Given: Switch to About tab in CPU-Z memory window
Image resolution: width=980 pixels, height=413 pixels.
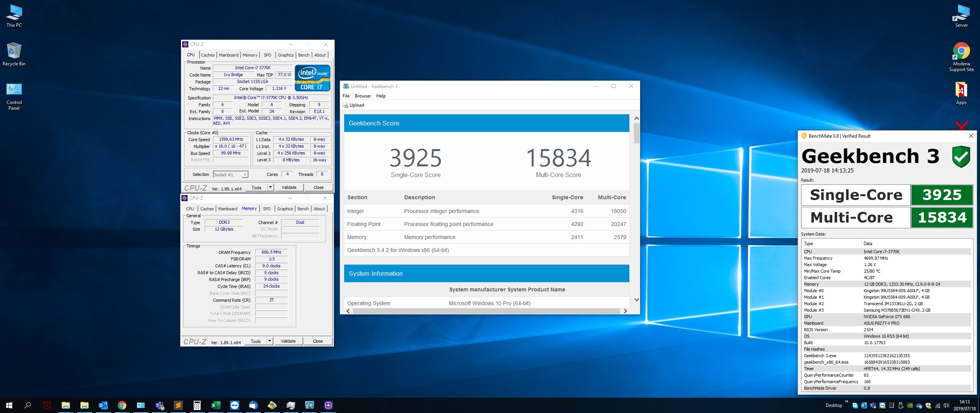Looking at the screenshot, I should (319, 209).
